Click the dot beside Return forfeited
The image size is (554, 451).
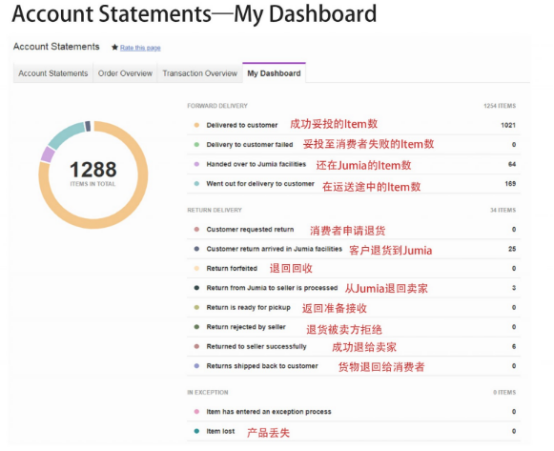coord(197,268)
